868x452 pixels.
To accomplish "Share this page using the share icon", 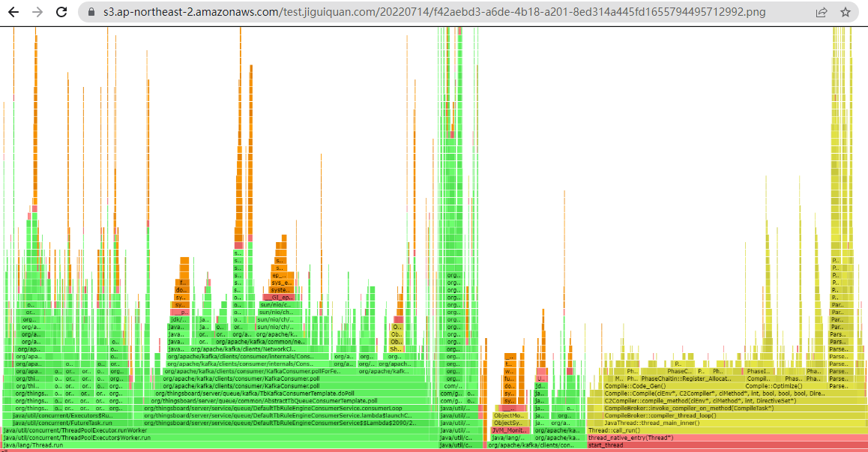I will coord(822,12).
